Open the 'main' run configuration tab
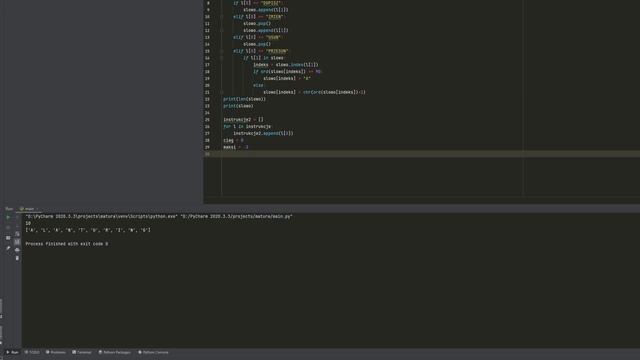 29,209
